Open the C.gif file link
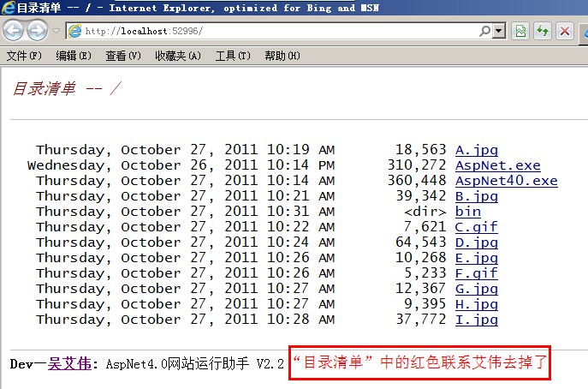The height and width of the screenshot is (389, 588). click(477, 227)
